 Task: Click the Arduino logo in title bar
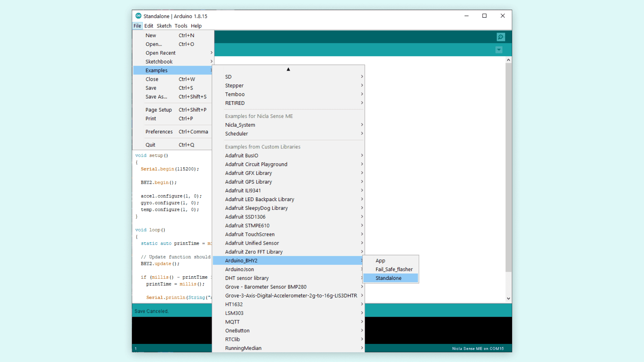tap(138, 16)
